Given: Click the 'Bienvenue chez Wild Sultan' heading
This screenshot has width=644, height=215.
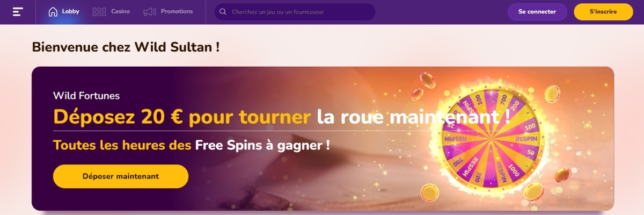Looking at the screenshot, I should point(126,47).
